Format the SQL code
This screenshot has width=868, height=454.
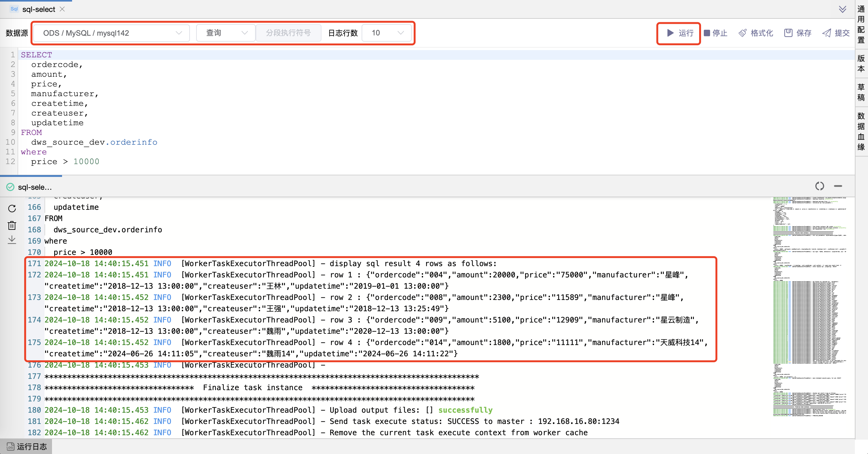(756, 33)
